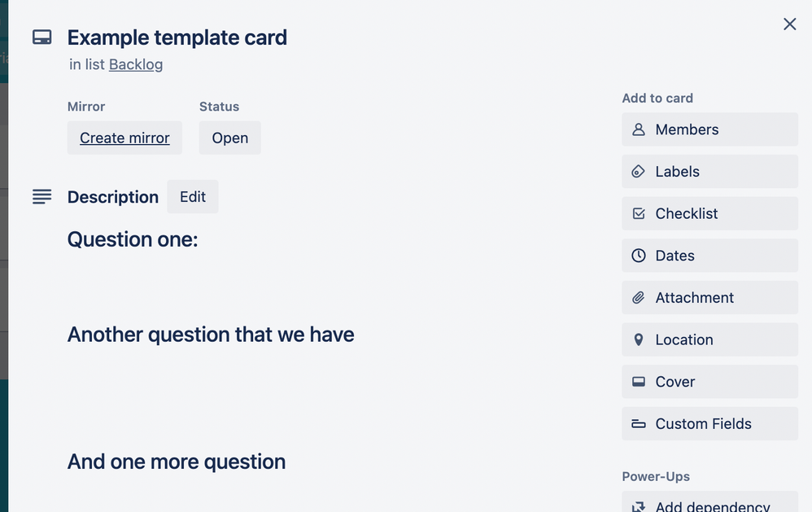Click the Cover icon in the sidebar
This screenshot has height=512, width=812.
click(x=639, y=382)
